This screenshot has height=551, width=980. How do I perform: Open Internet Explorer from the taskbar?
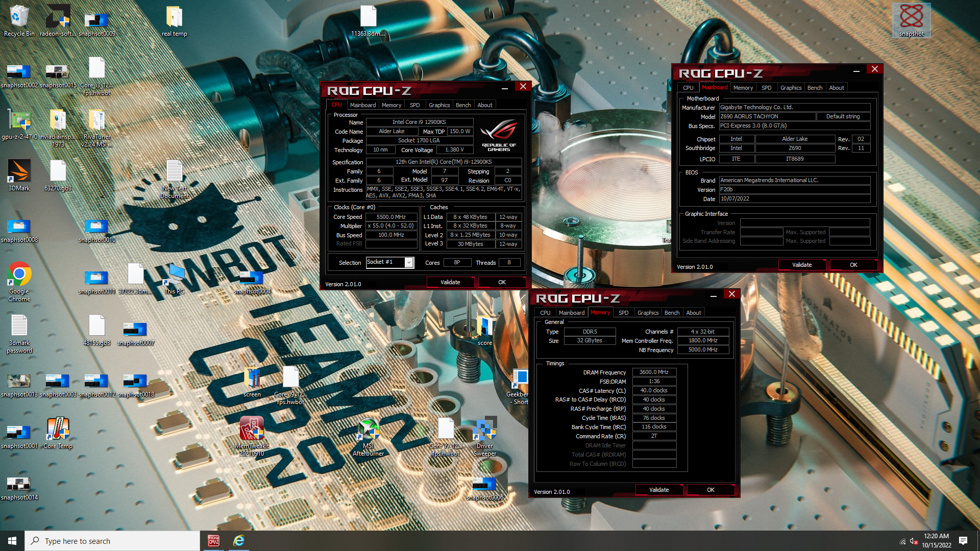coord(238,541)
